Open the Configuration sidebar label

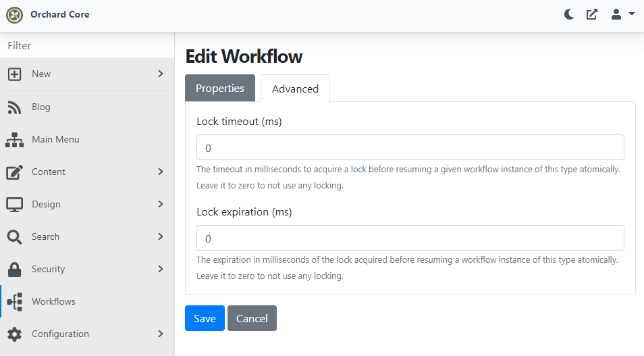(60, 334)
